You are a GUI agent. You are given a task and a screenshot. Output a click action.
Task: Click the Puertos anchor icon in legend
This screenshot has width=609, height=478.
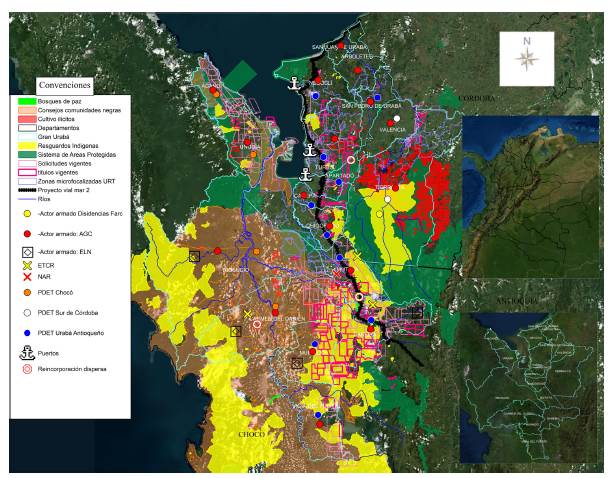pos(27,352)
